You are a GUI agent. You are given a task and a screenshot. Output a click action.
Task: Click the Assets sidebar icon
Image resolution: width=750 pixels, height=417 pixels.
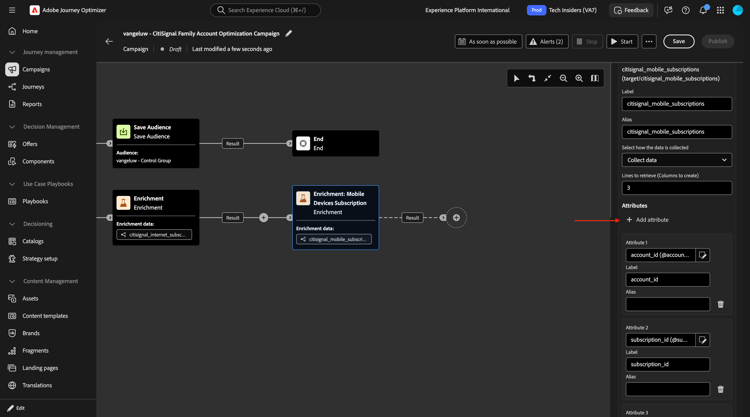(12, 298)
